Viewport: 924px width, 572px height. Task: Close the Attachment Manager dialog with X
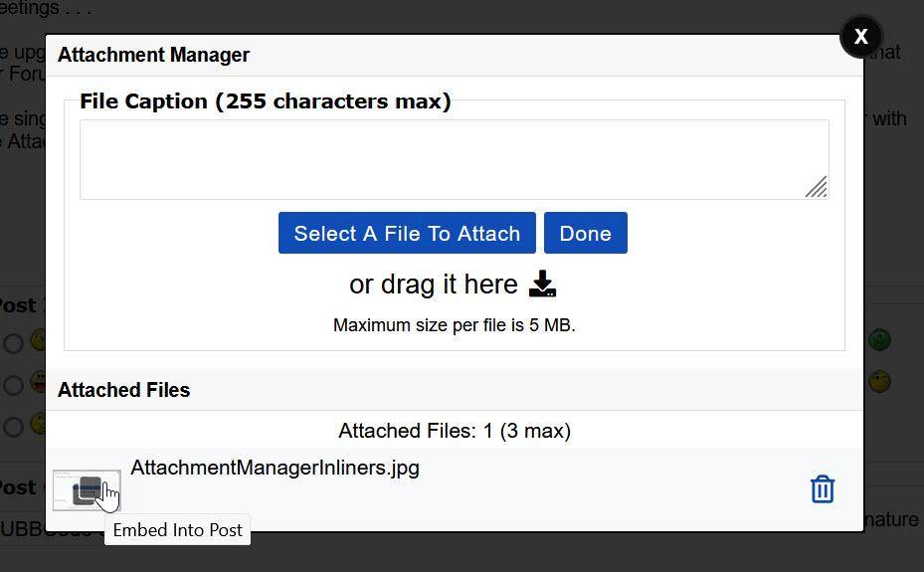(x=860, y=37)
